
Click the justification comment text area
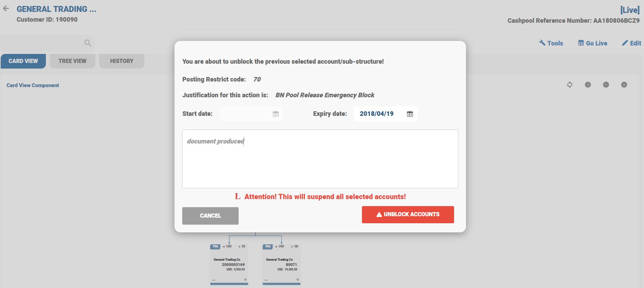[x=320, y=159]
